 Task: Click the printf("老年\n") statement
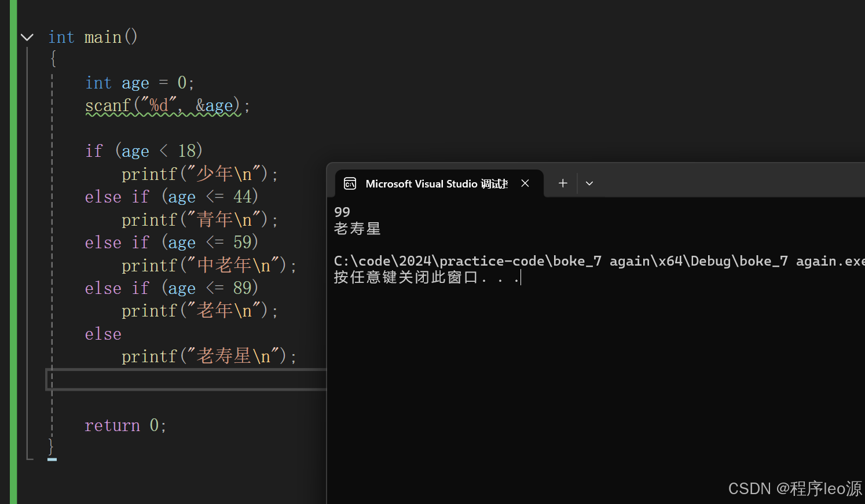[200, 311]
